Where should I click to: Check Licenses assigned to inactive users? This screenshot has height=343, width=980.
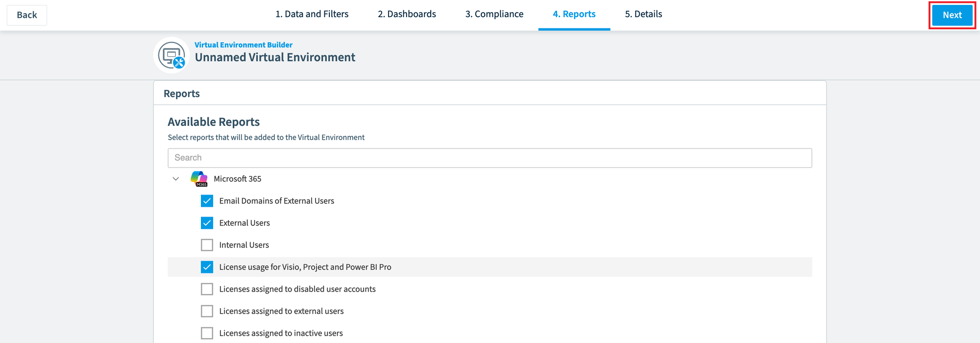[x=207, y=333]
